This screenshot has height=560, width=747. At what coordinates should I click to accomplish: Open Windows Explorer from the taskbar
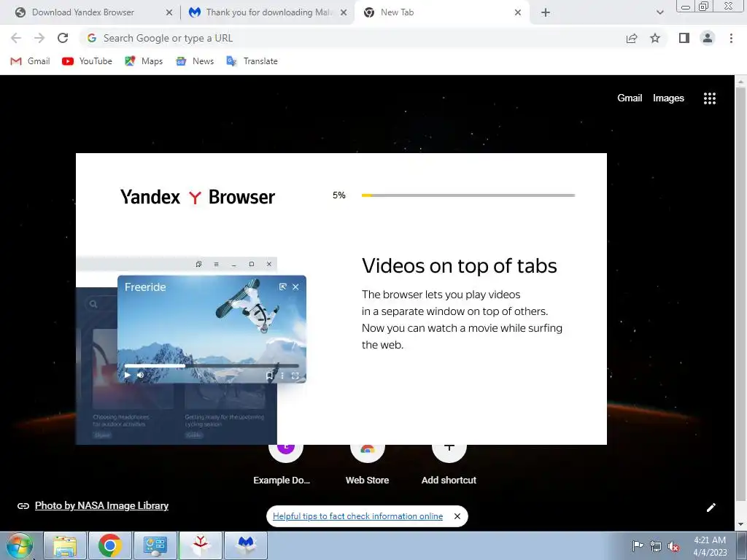click(x=65, y=545)
